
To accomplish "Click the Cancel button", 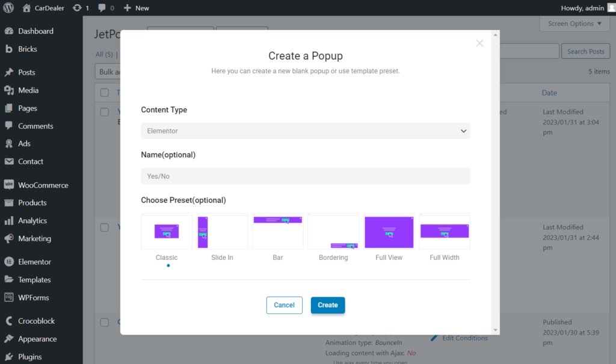I will 284,305.
